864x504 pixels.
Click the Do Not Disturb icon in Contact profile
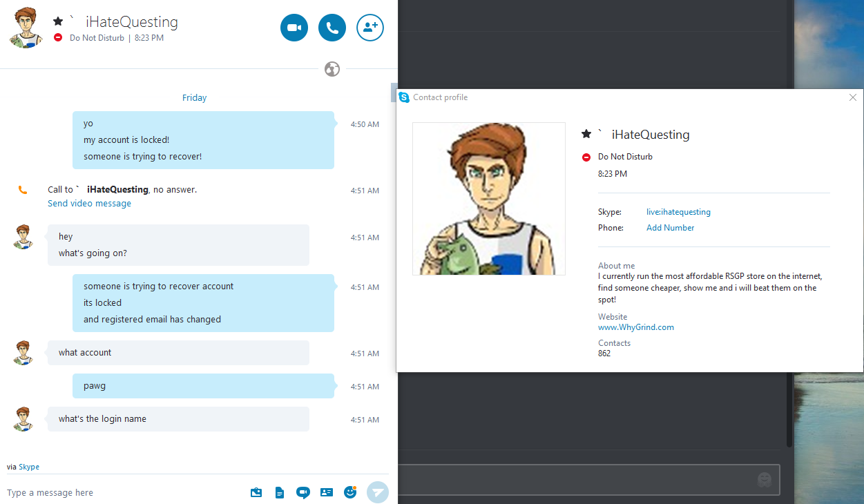[x=586, y=157]
